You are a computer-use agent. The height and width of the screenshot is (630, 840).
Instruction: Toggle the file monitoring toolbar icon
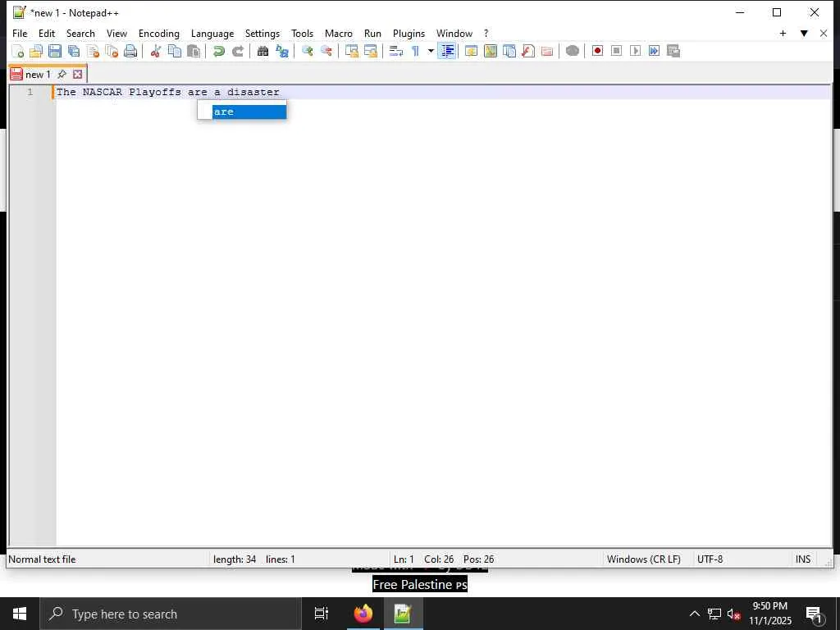(572, 51)
